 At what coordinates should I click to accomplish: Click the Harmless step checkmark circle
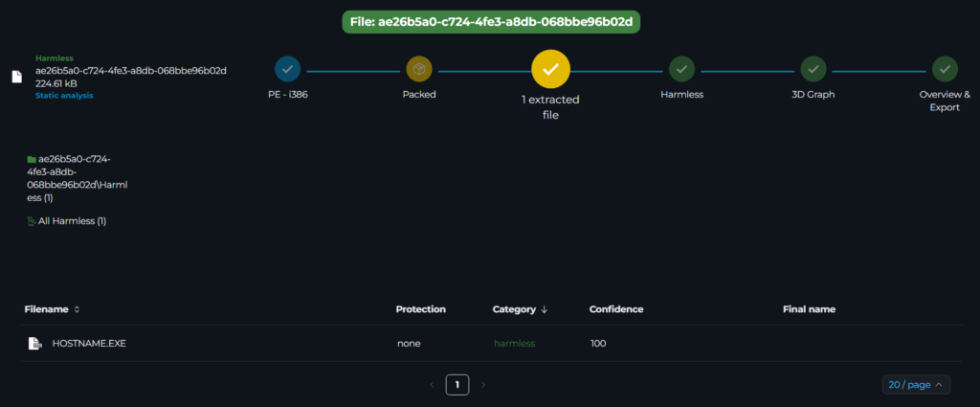pos(681,69)
